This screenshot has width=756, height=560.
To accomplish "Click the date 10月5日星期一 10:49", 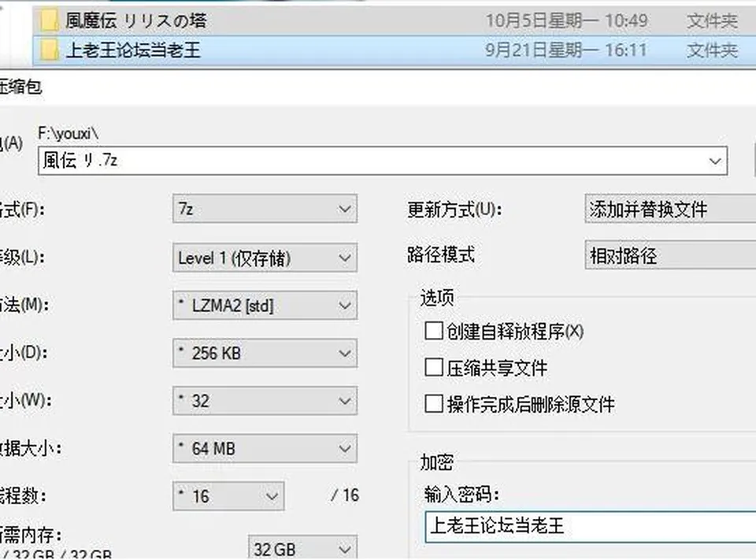I will point(566,20).
